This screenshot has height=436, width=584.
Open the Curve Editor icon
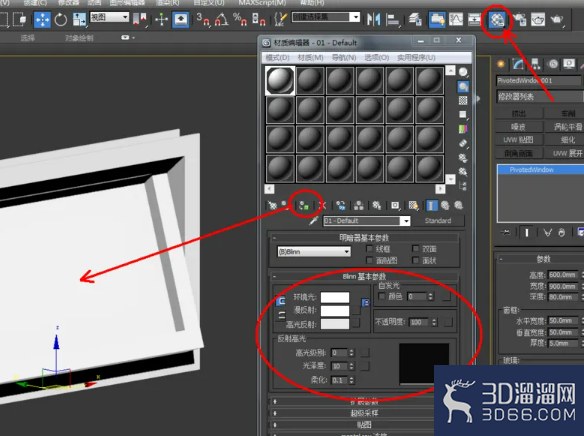pos(456,19)
